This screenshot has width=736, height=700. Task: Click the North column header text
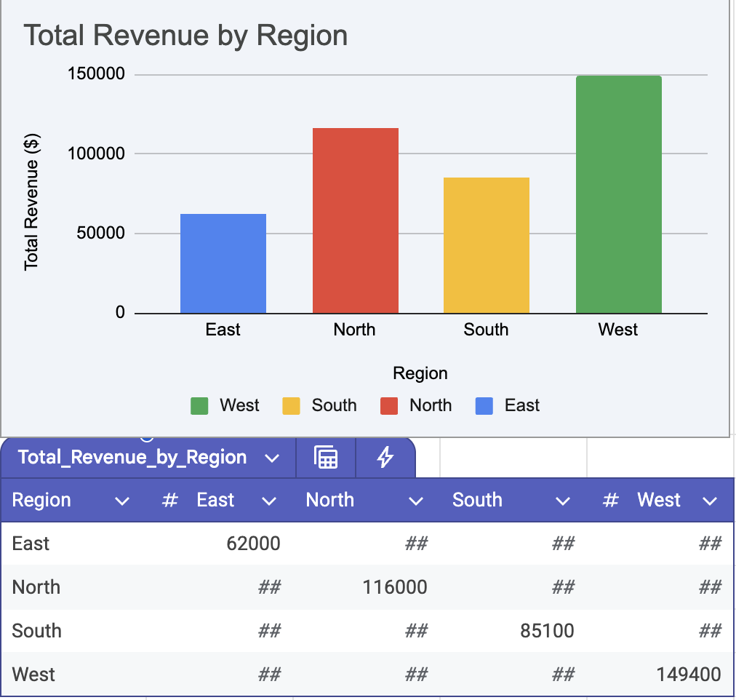pyautogui.click(x=330, y=500)
